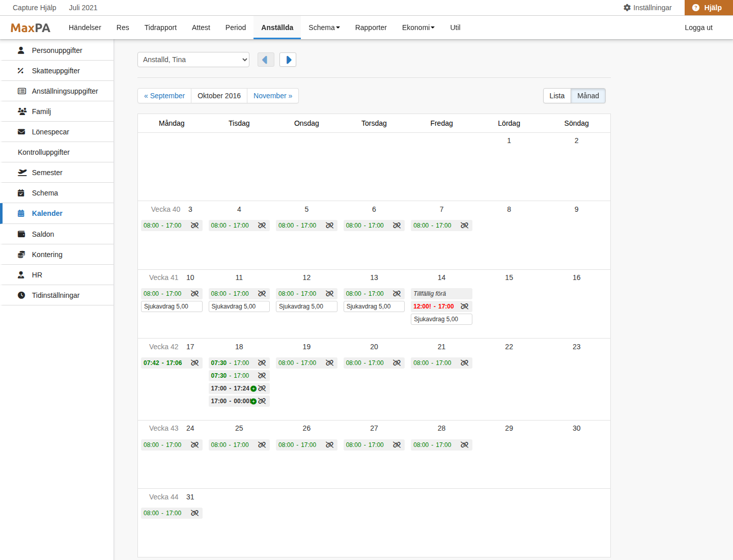This screenshot has height=560, width=733.
Task: Open the Tillfällig förä entry on October 14
Action: click(x=441, y=294)
